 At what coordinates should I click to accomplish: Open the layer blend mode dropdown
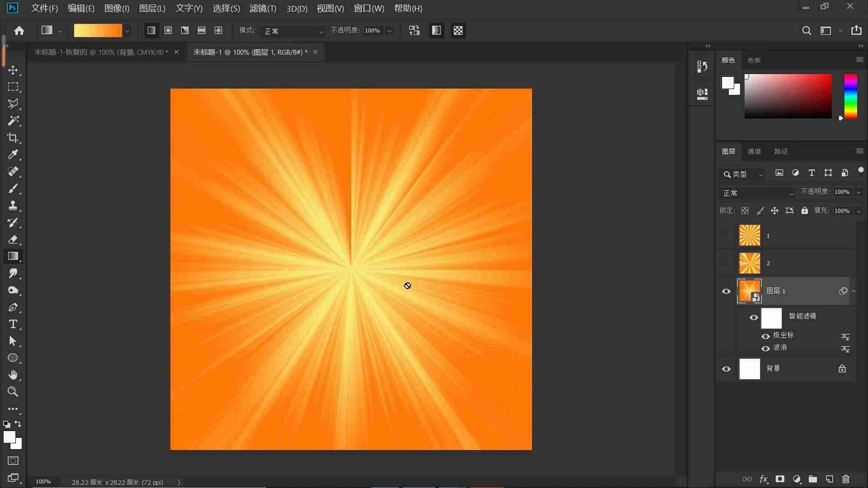coord(757,193)
